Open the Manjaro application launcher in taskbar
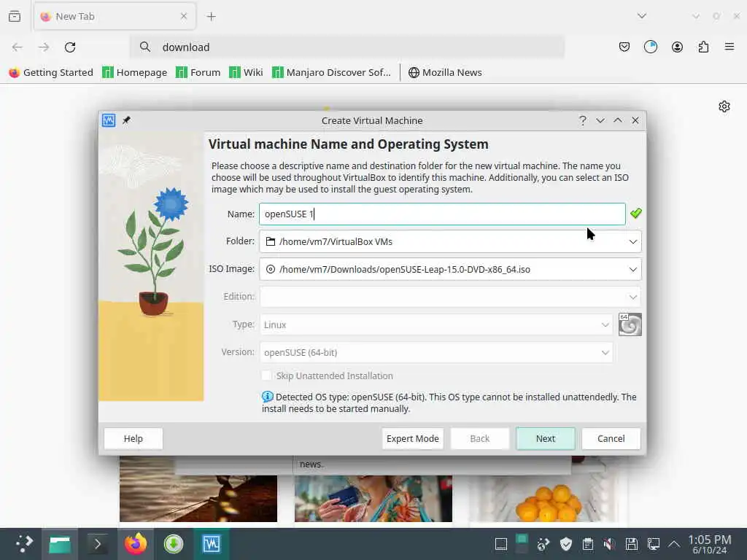The image size is (747, 560). coord(24,544)
